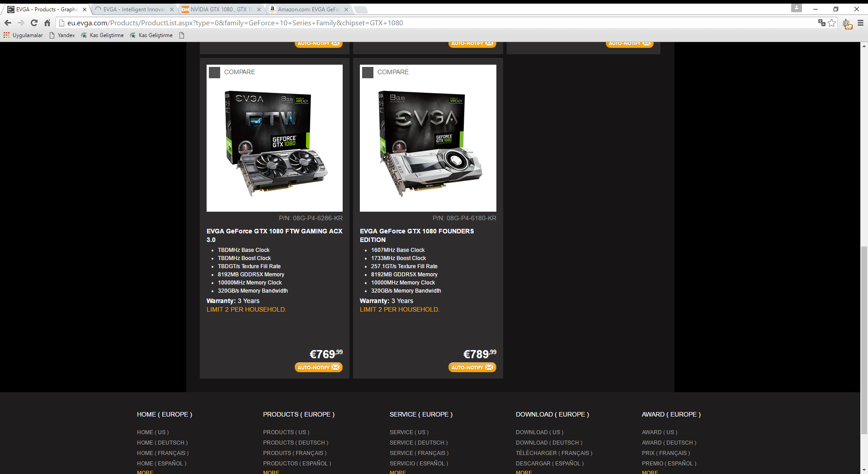Click the top-middle partial Auto-Notify button
The width and height of the screenshot is (868, 474).
click(472, 44)
